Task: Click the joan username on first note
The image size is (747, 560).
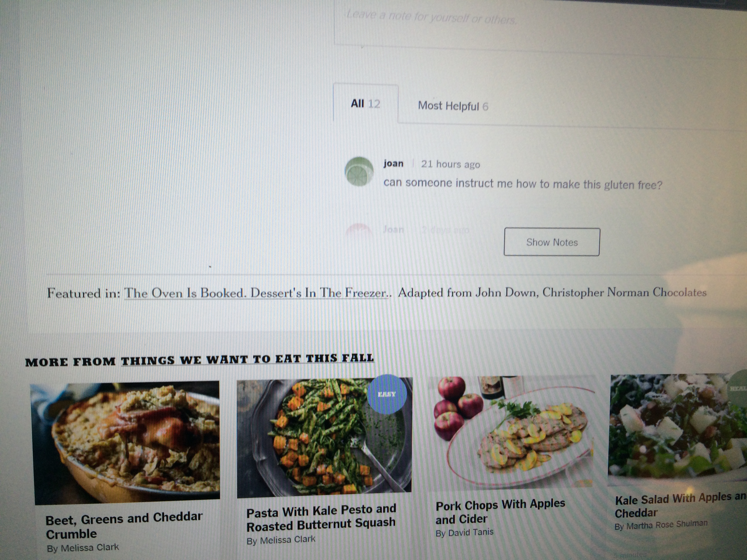Action: point(393,163)
